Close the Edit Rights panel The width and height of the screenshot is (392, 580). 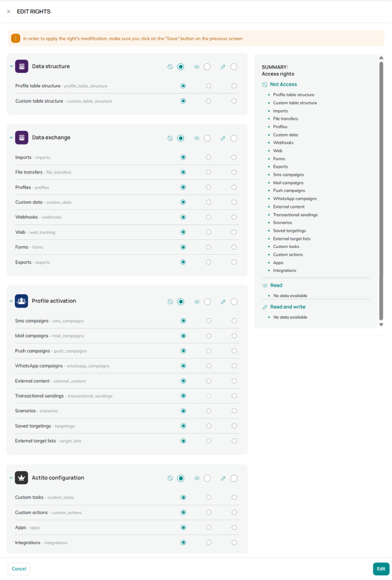(x=9, y=12)
